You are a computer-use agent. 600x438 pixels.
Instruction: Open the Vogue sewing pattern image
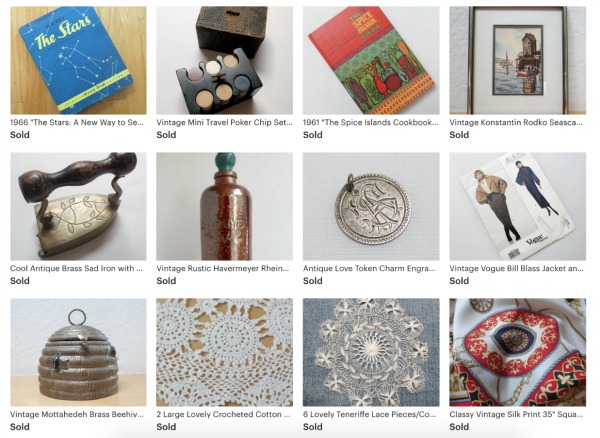[517, 206]
